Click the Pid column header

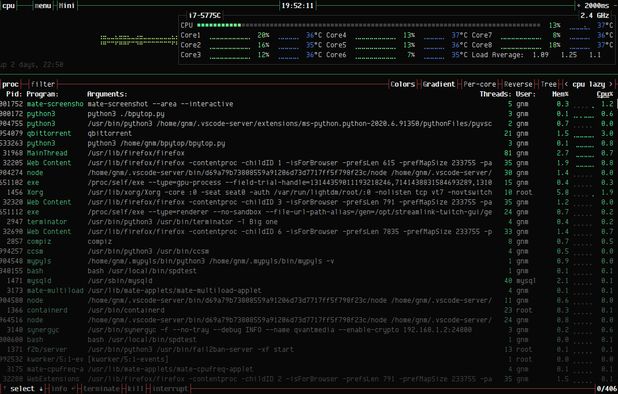pyautogui.click(x=14, y=94)
